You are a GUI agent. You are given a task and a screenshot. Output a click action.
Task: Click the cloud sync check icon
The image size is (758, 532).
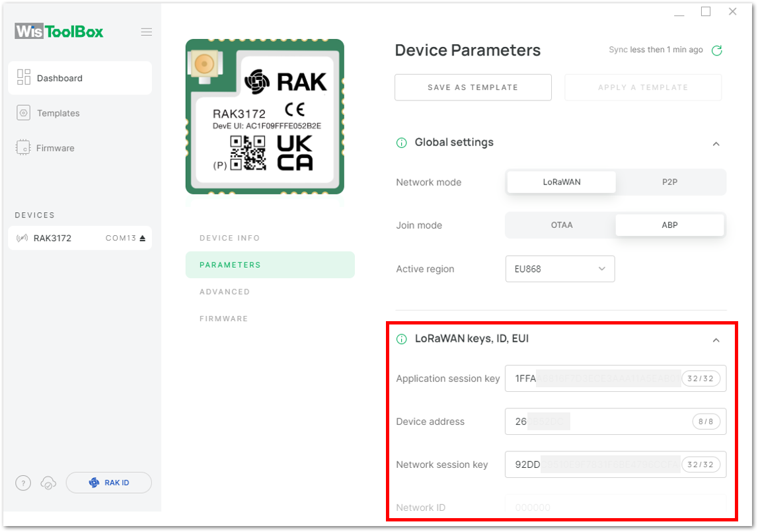[x=48, y=482]
